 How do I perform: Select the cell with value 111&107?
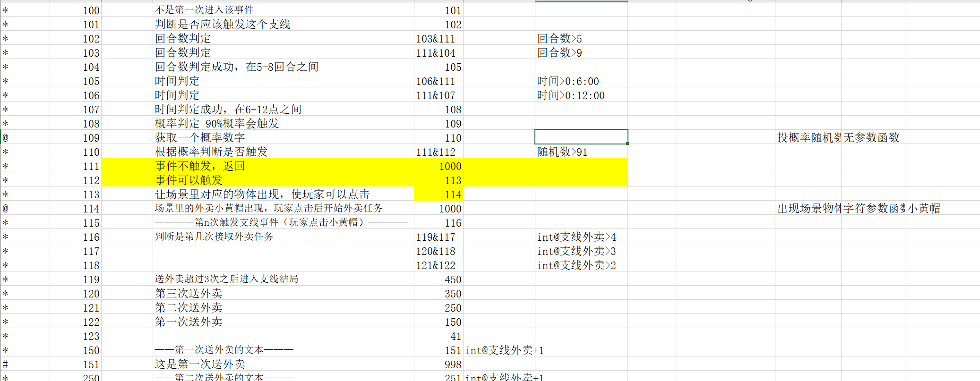point(438,94)
